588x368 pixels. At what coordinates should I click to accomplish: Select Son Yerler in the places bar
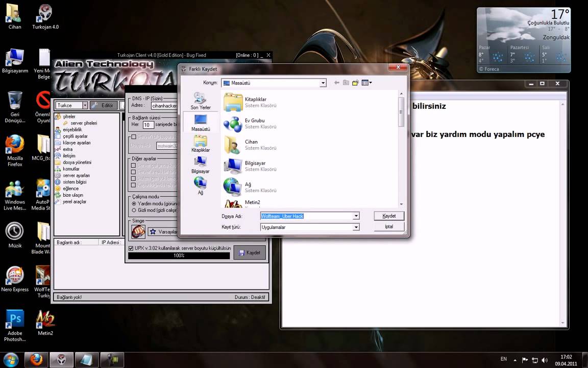[x=200, y=101]
